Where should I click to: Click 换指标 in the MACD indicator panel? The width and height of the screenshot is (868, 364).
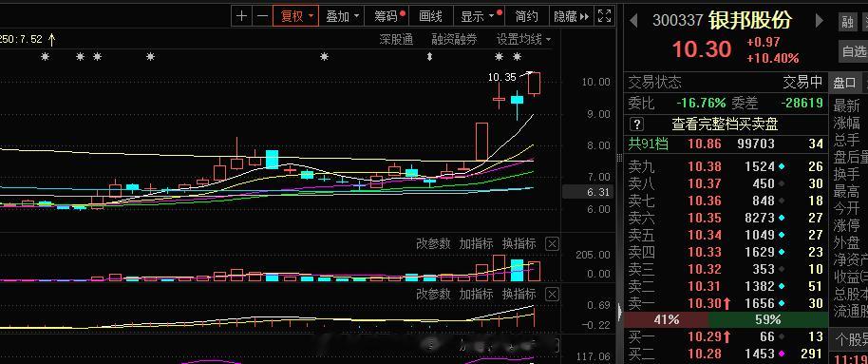click(519, 294)
